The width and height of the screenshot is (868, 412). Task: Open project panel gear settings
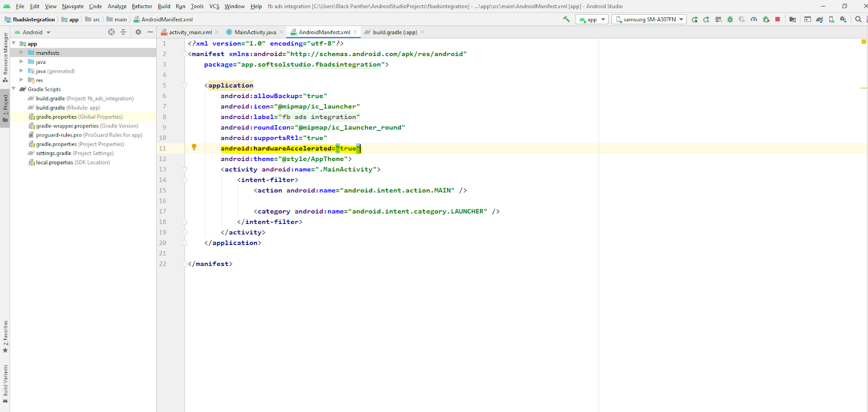pos(138,32)
